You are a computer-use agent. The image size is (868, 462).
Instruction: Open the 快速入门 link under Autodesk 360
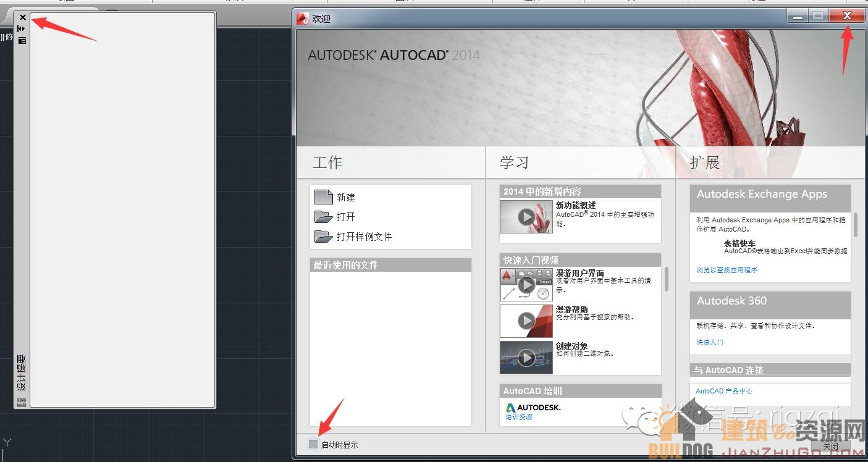(x=710, y=342)
